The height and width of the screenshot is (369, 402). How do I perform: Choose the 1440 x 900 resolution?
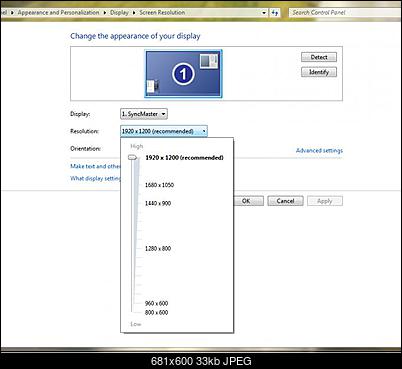coord(158,203)
